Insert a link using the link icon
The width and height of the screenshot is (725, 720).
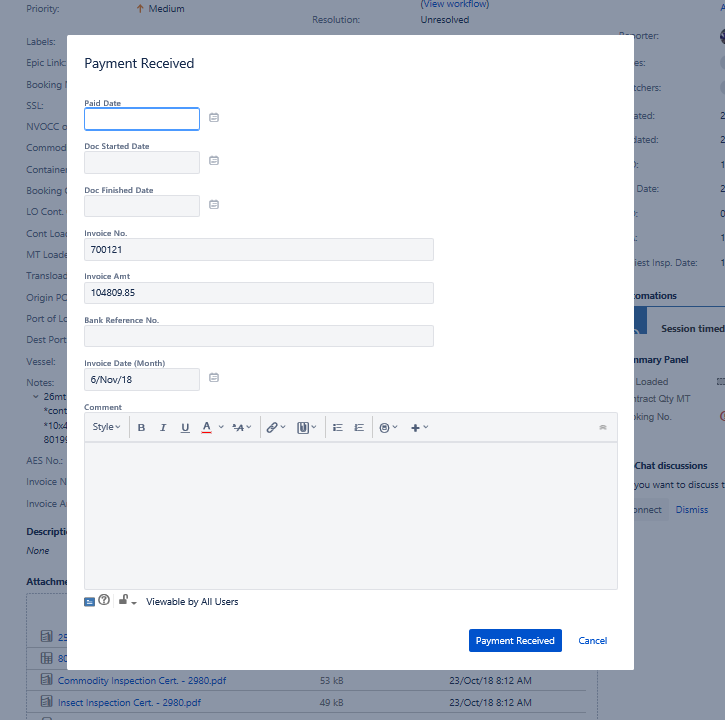click(276, 428)
